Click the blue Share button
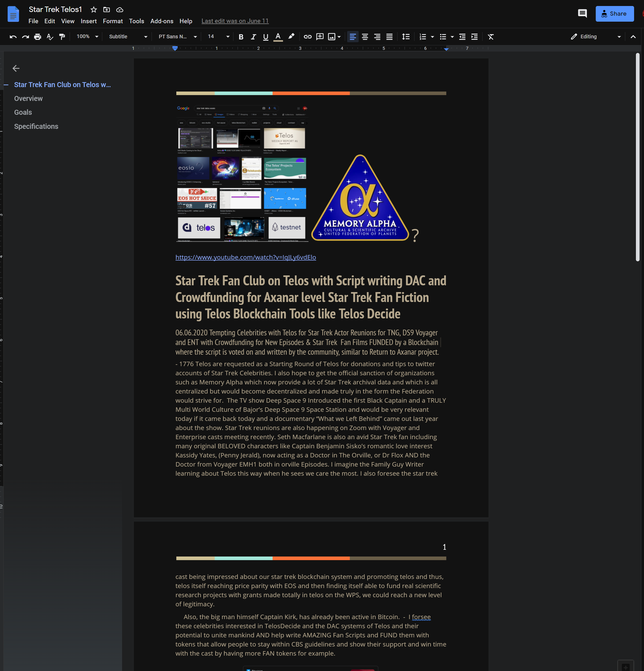 tap(615, 14)
